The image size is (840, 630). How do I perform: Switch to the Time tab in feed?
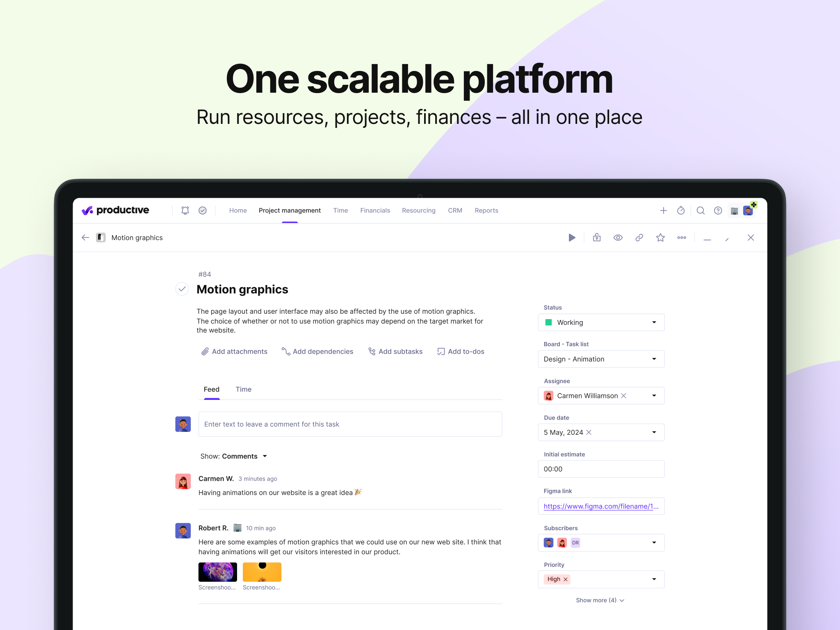[x=243, y=389]
